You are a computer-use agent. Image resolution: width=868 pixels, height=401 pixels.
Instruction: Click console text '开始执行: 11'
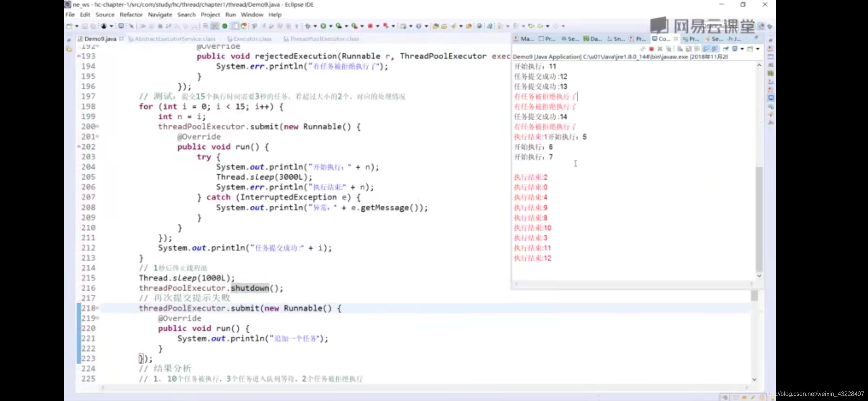pyautogui.click(x=535, y=66)
